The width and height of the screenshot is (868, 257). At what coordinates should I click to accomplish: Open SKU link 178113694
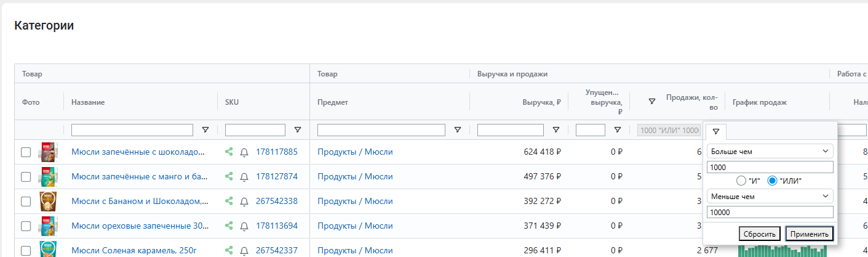click(x=277, y=226)
